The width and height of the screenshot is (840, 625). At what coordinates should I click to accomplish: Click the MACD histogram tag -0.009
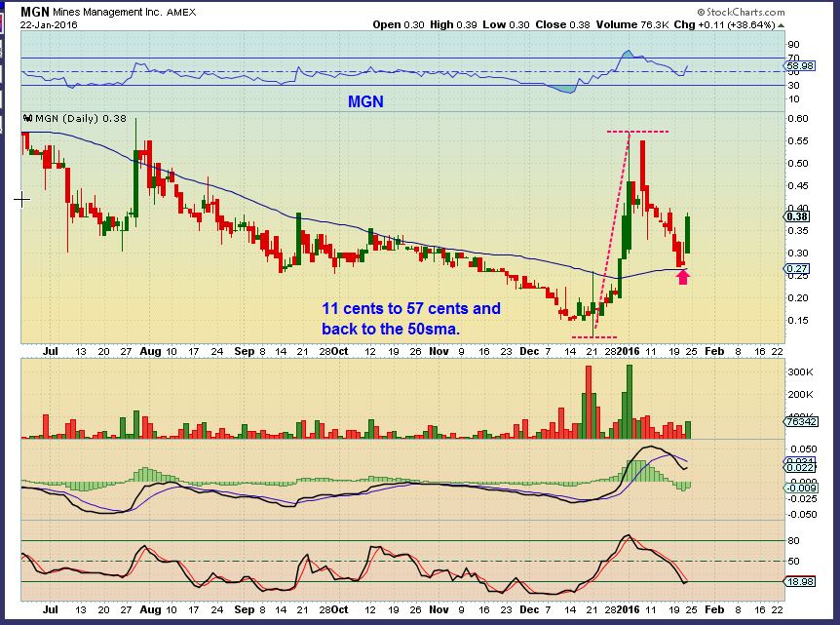pos(801,488)
